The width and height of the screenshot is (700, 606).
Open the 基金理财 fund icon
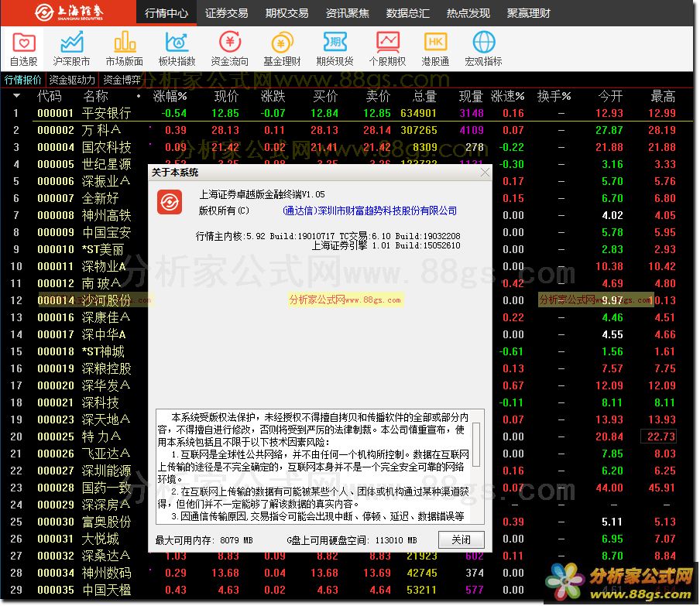(x=282, y=49)
